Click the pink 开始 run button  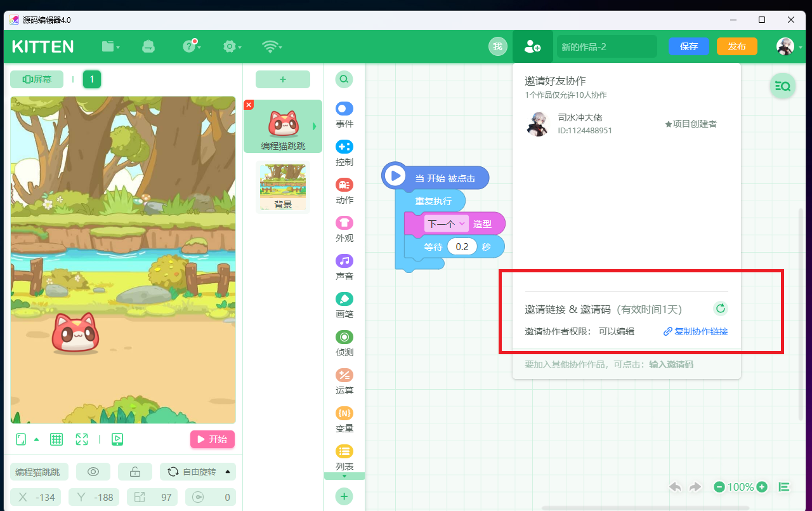(x=213, y=439)
